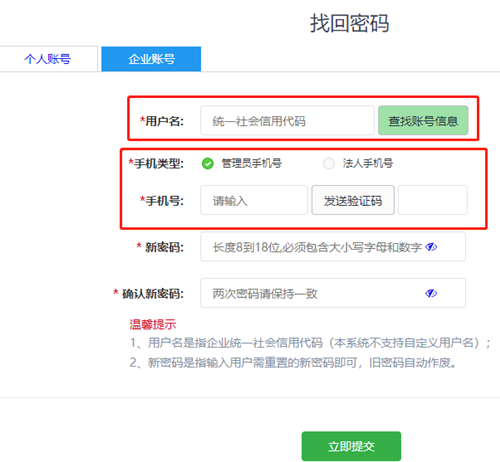Toggle visibility eye in 新密码 field
The width and height of the screenshot is (500, 462).
pos(431,247)
